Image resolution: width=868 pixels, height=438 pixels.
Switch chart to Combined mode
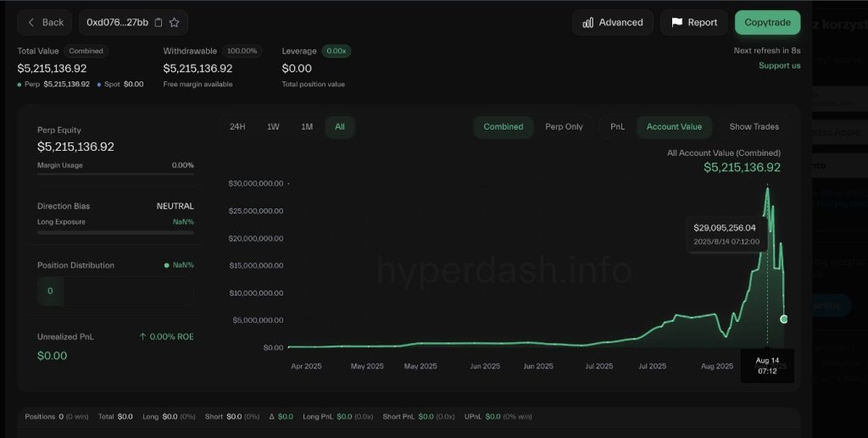504,126
